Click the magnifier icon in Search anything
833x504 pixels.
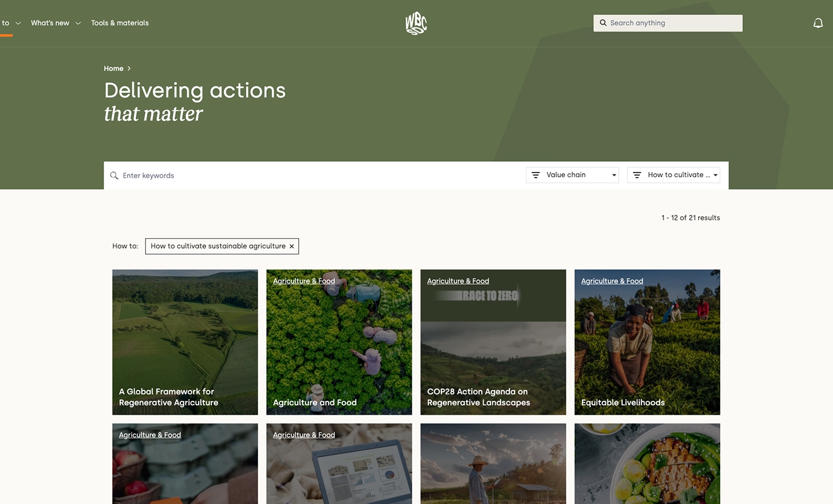603,23
